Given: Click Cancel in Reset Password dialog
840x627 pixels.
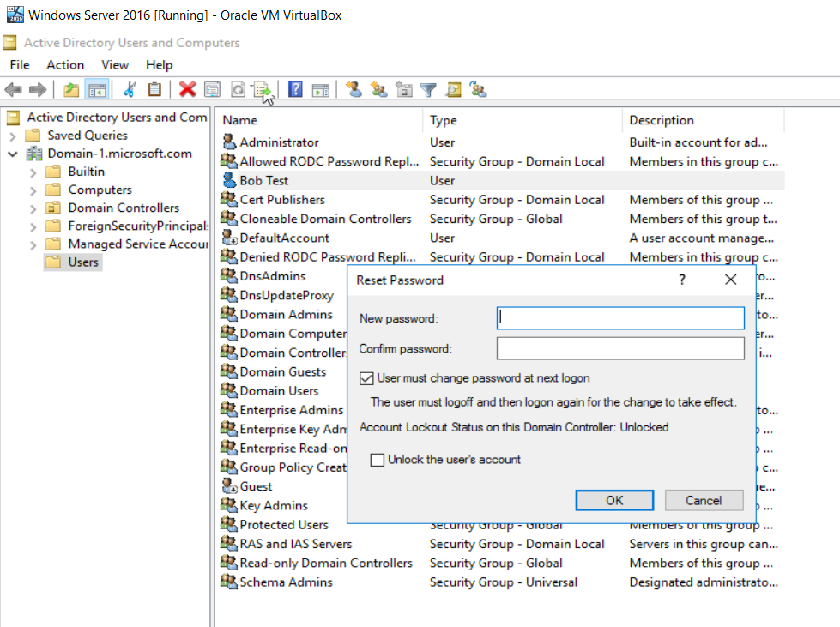Looking at the screenshot, I should click(x=704, y=500).
